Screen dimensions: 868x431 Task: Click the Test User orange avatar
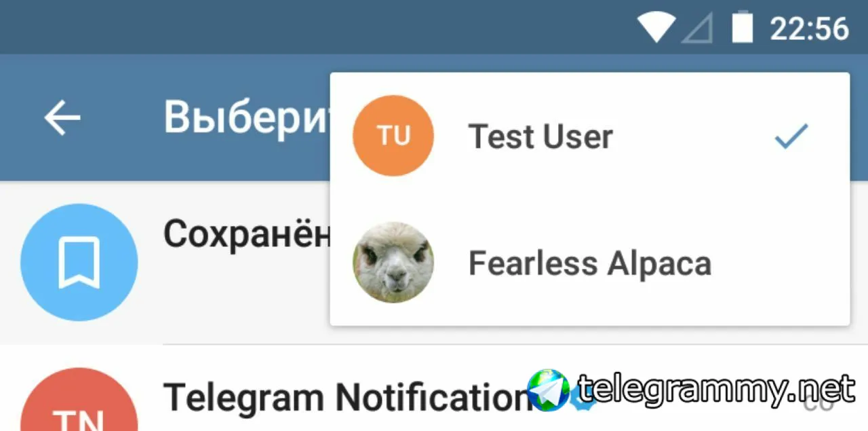click(393, 136)
